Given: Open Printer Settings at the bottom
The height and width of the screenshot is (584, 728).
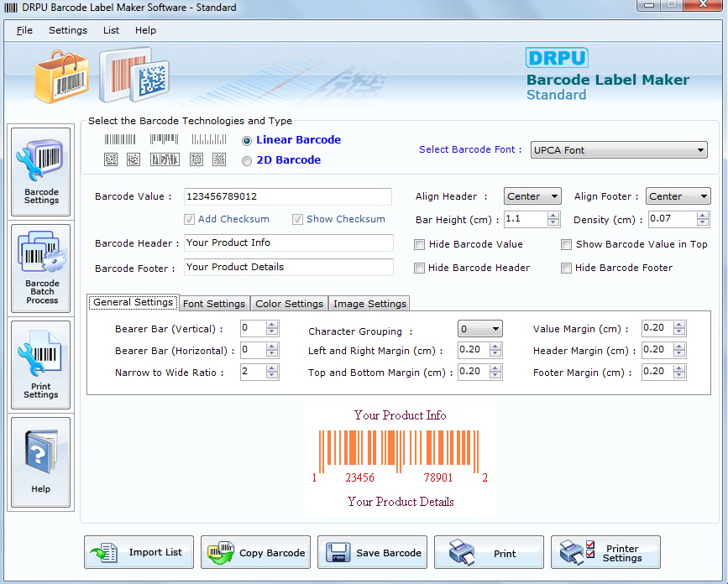Looking at the screenshot, I should pyautogui.click(x=605, y=552).
